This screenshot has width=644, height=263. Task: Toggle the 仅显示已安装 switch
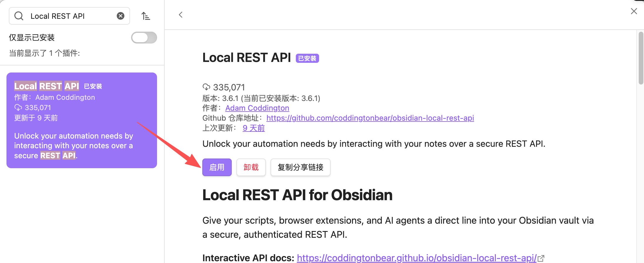[144, 38]
